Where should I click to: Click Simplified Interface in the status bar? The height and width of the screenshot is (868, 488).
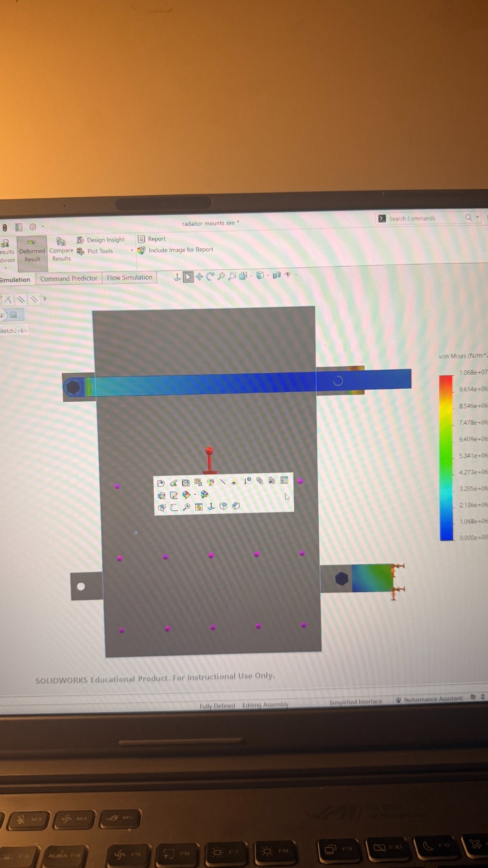(355, 702)
